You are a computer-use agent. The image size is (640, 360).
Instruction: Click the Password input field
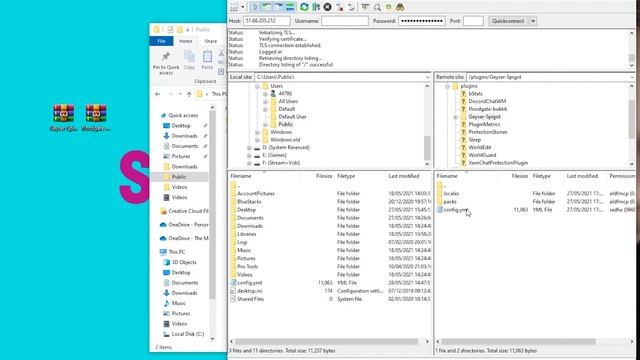422,21
